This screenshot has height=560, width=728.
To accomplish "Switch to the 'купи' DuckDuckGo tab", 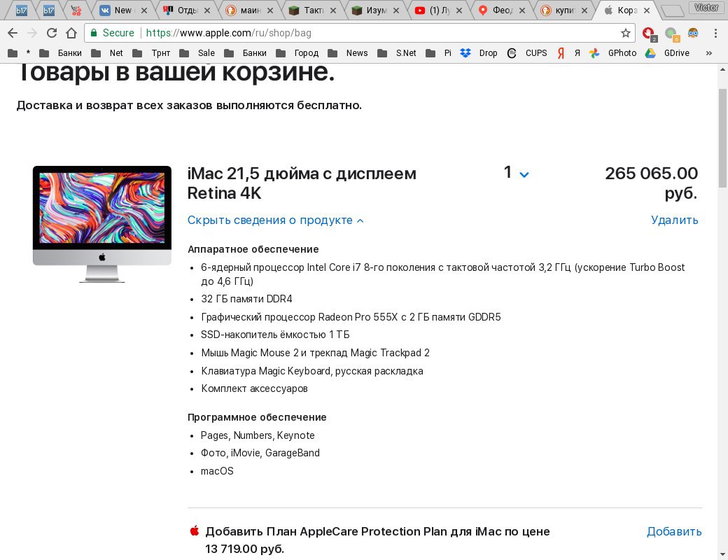I will click(565, 10).
